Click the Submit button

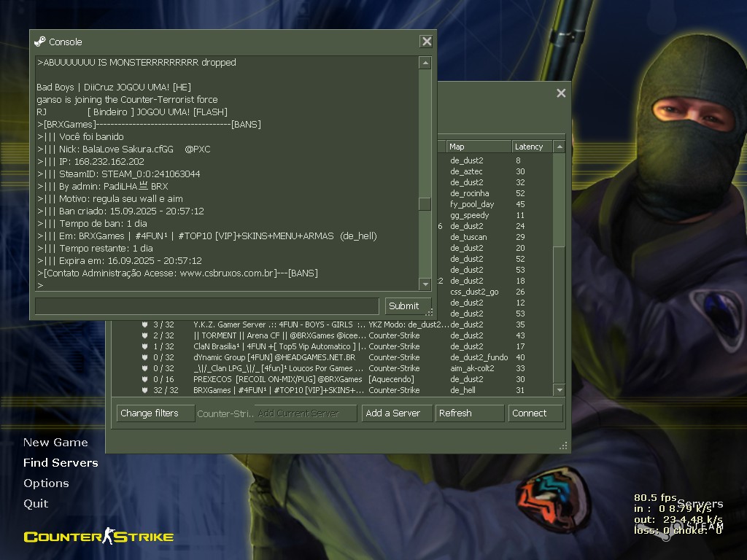coord(409,306)
